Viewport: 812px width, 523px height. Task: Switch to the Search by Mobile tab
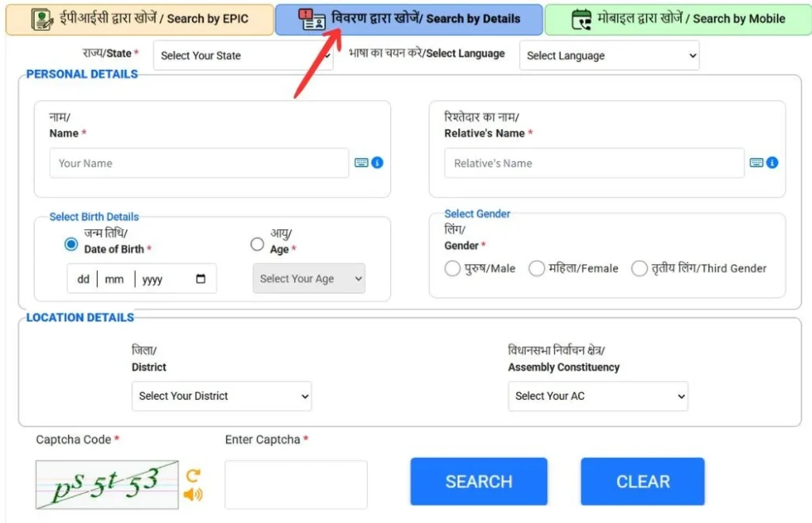coord(682,17)
